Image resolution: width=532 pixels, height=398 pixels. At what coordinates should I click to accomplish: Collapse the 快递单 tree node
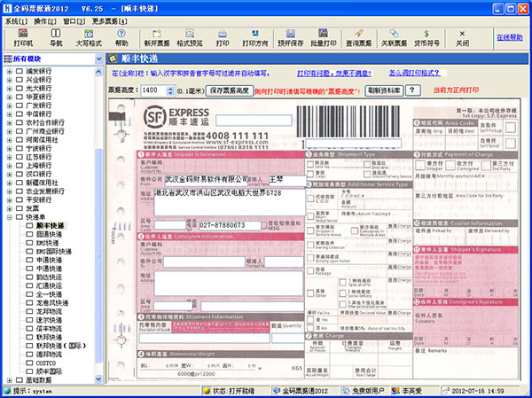[10, 217]
